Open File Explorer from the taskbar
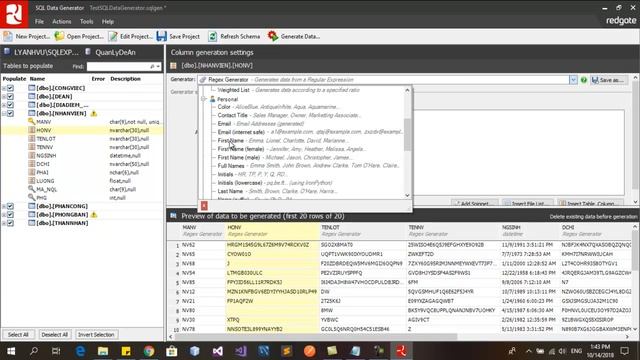640x360 pixels. (103, 351)
